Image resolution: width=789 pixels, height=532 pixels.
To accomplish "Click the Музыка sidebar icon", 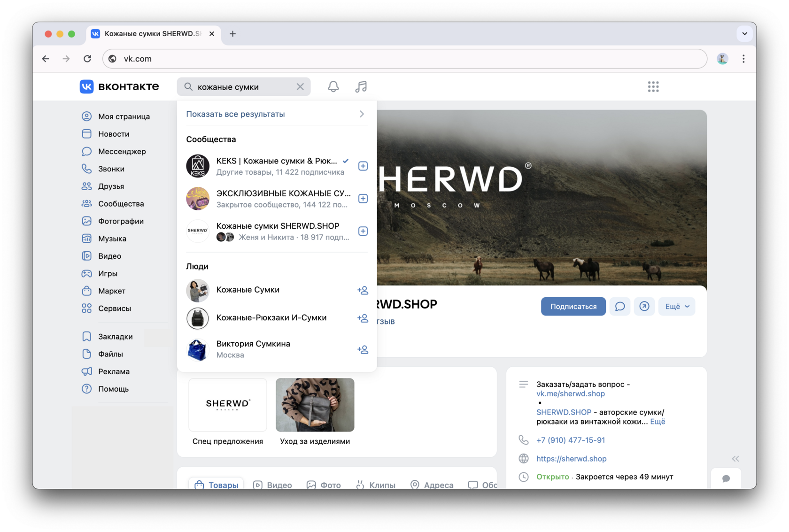I will [86, 239].
